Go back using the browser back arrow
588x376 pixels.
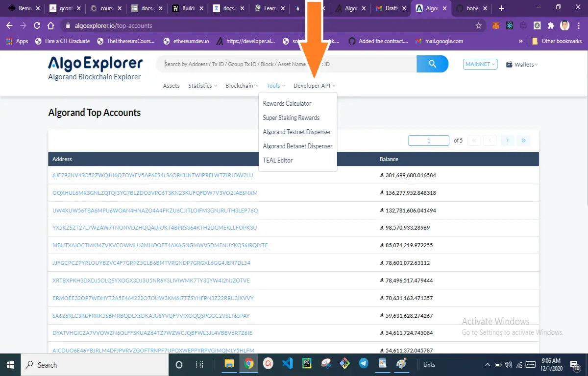click(x=9, y=25)
